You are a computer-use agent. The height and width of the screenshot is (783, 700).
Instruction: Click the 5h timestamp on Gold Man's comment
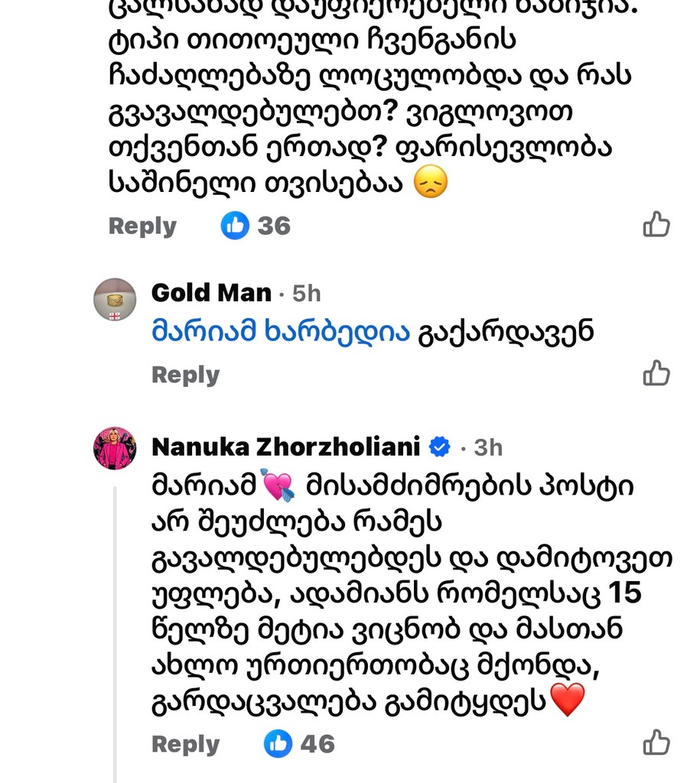coord(306,294)
